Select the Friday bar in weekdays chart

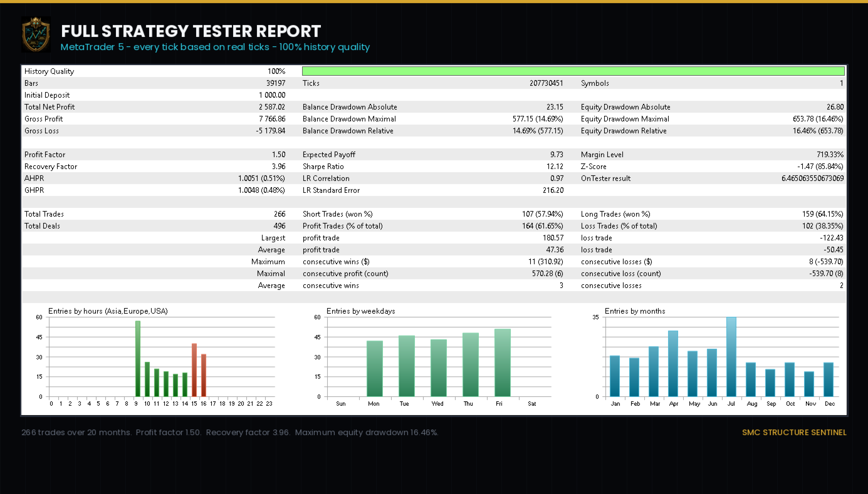[503, 363]
